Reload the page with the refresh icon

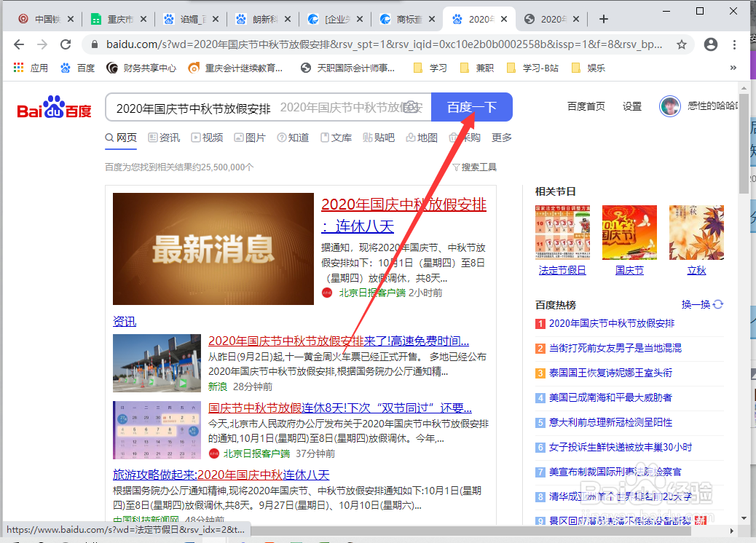click(x=66, y=45)
